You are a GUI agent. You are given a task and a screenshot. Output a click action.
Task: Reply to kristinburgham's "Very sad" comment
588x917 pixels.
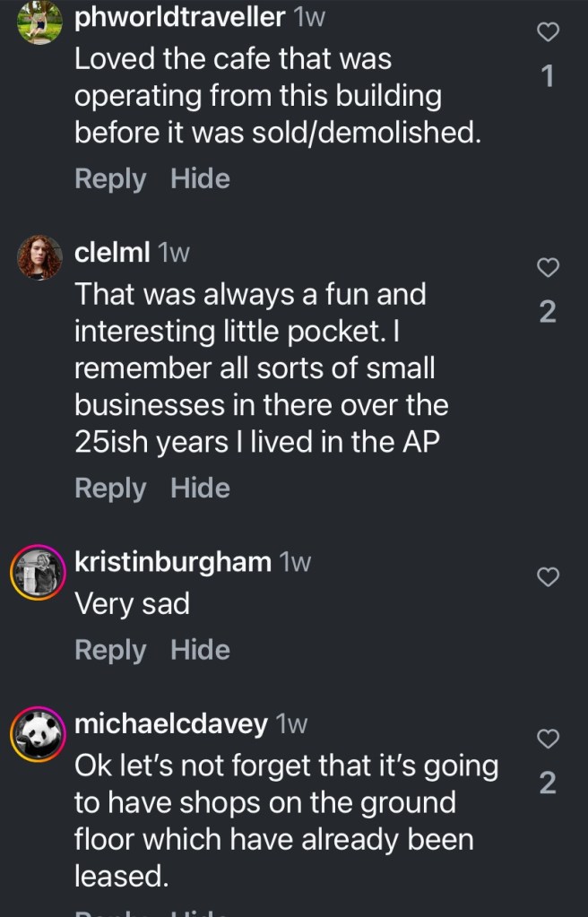pyautogui.click(x=109, y=650)
